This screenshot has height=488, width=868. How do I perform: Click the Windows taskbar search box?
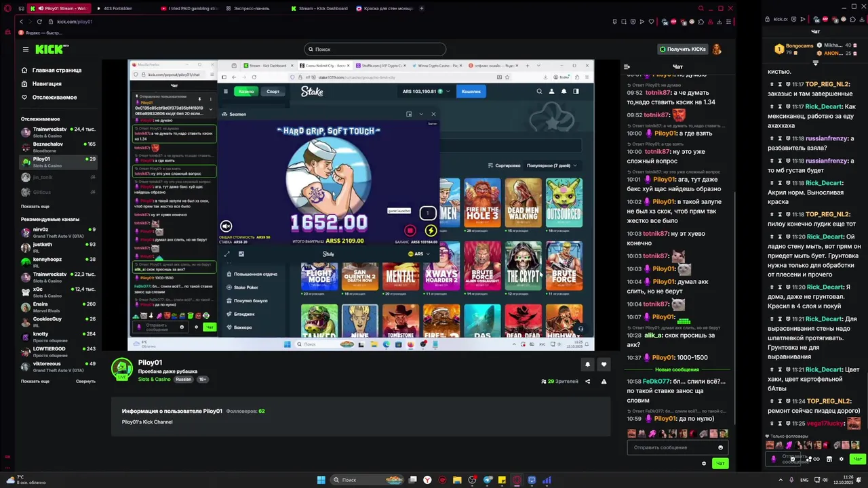tap(366, 480)
